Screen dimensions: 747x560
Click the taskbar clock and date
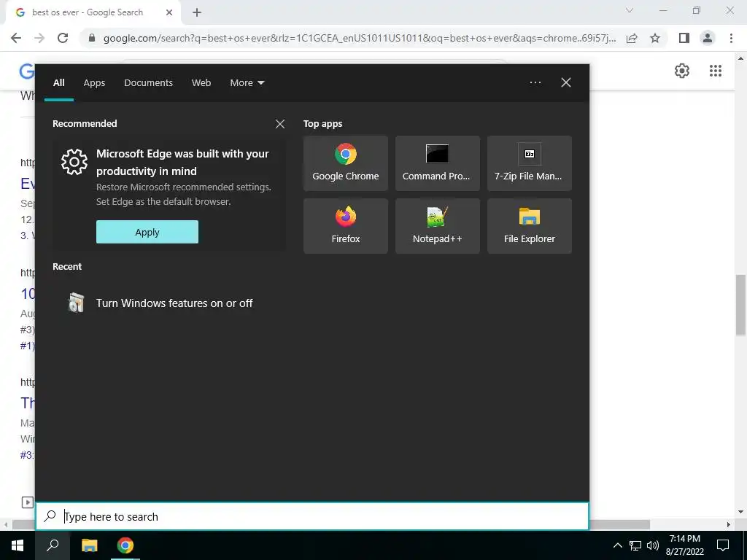(x=684, y=545)
